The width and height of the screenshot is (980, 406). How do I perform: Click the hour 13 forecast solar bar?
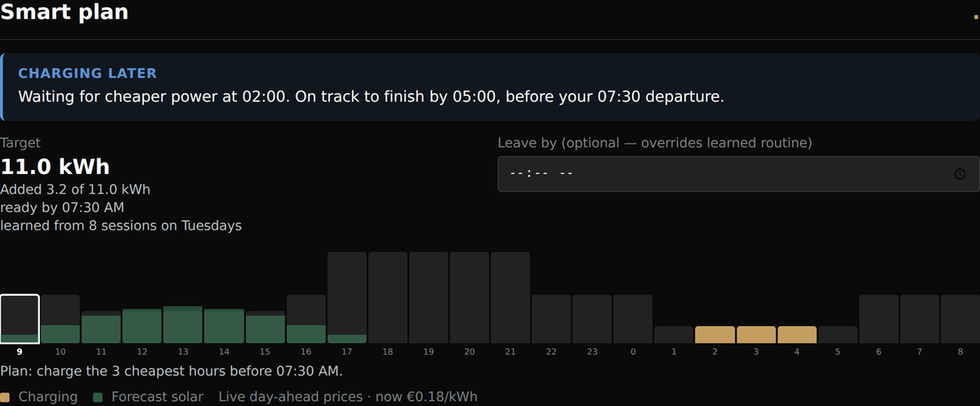(183, 325)
